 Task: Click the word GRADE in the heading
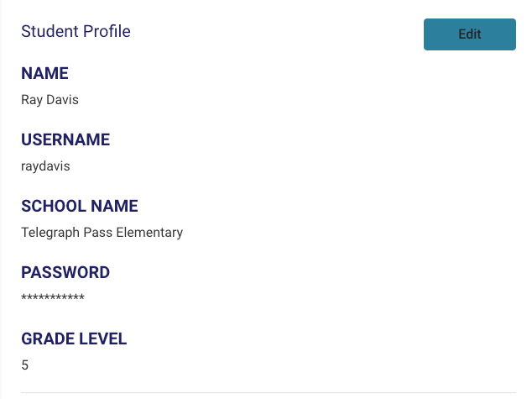click(46, 339)
